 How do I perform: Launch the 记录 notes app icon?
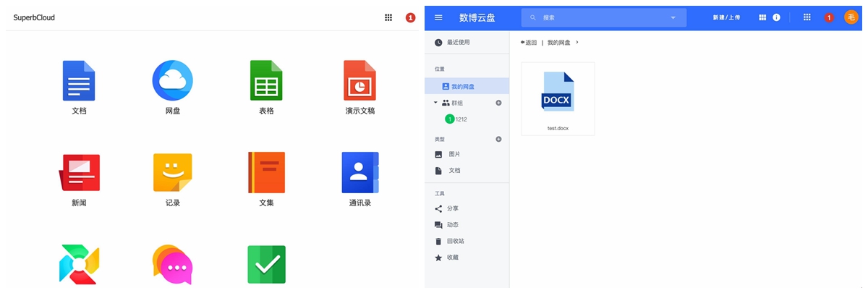(x=172, y=173)
